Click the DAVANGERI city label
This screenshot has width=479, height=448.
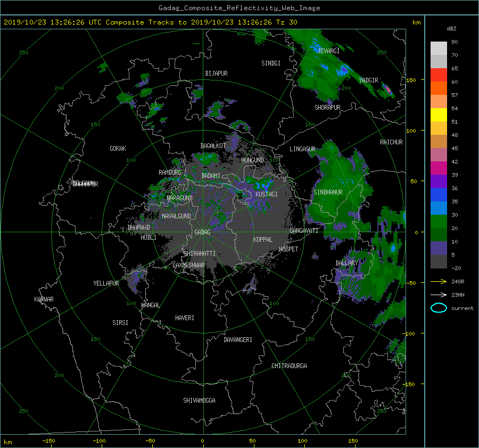(x=238, y=340)
